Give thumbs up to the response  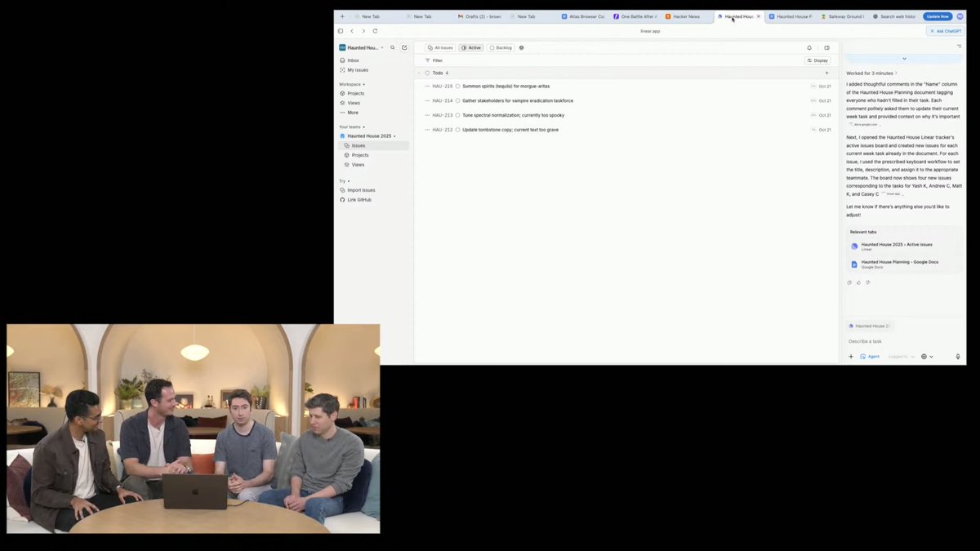pos(858,282)
